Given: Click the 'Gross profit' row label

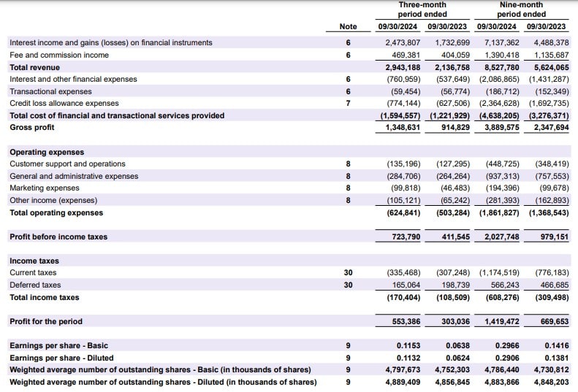Looking at the screenshot, I should [x=31, y=128].
